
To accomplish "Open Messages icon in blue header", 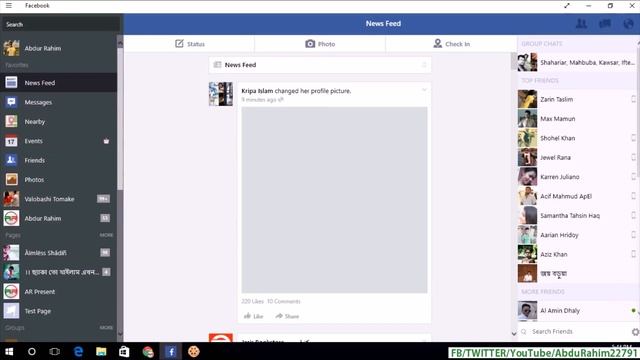I will coord(605,24).
